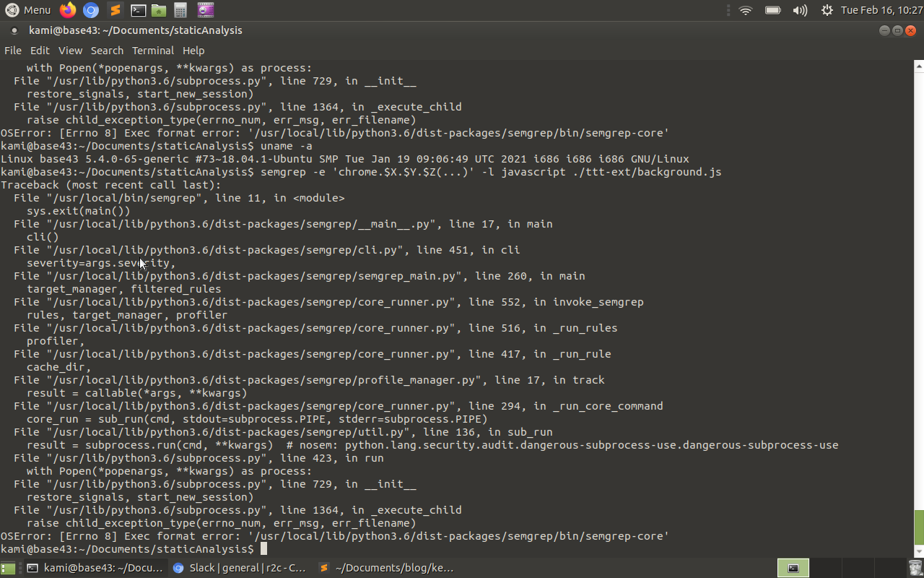
Task: Click the '/usr/local/bin/semgrep' line 11 entry
Action: coord(179,198)
